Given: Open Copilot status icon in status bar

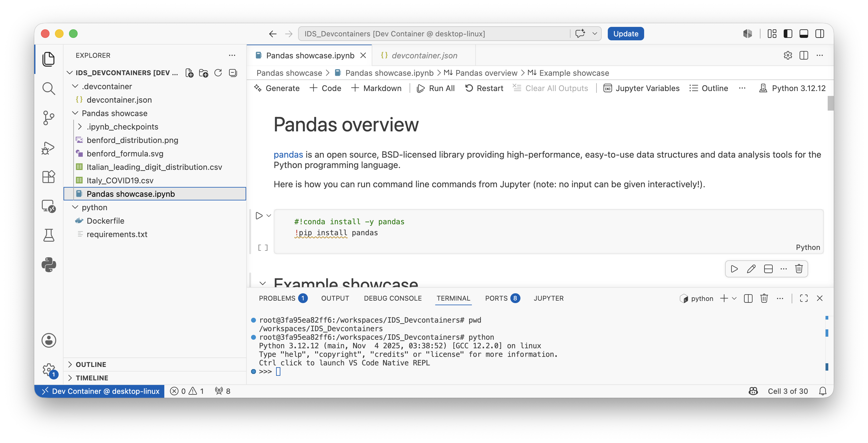Looking at the screenshot, I should (753, 391).
